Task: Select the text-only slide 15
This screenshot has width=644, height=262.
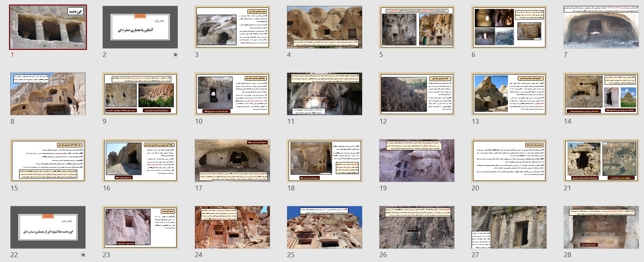Action: 48,160
